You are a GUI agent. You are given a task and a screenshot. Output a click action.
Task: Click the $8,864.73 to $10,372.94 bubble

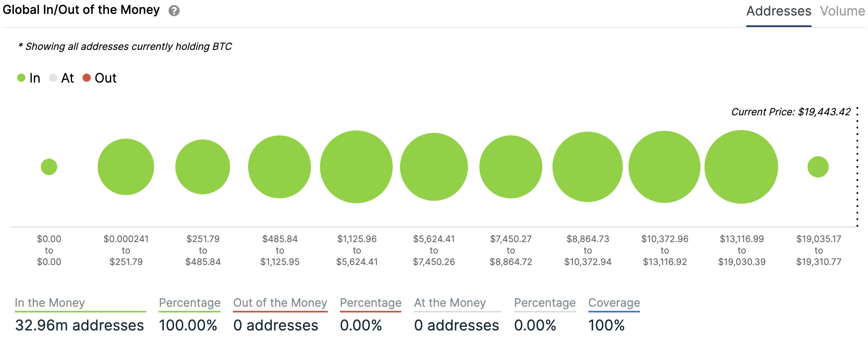coord(588,167)
